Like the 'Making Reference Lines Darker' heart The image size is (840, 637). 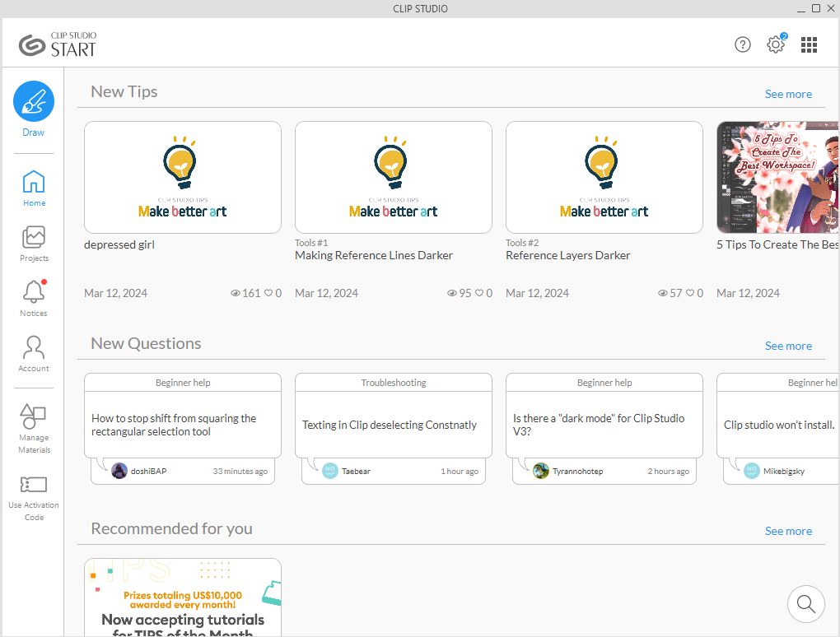click(479, 293)
